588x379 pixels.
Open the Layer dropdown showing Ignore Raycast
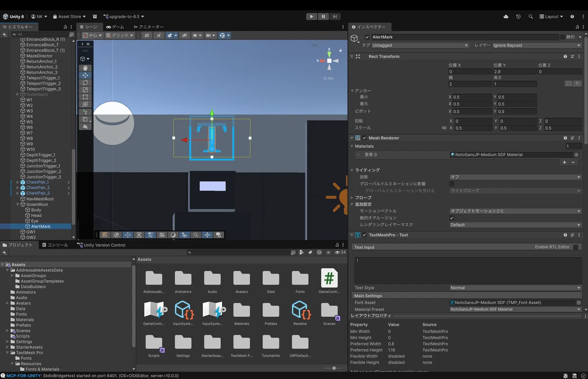pos(537,46)
